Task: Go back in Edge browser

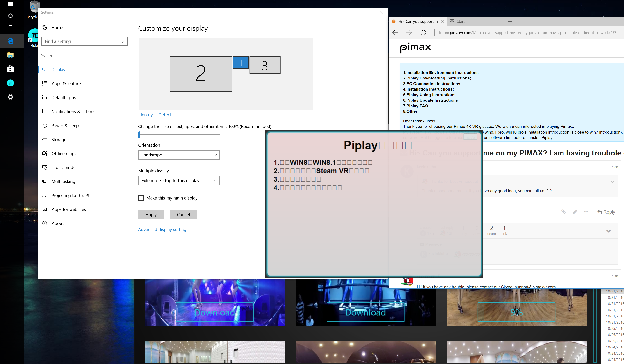Action: click(395, 32)
